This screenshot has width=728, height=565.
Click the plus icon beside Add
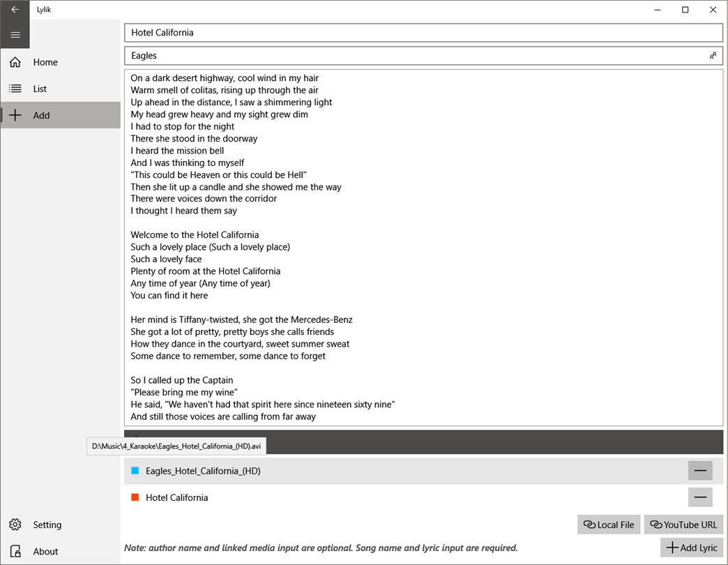15,115
